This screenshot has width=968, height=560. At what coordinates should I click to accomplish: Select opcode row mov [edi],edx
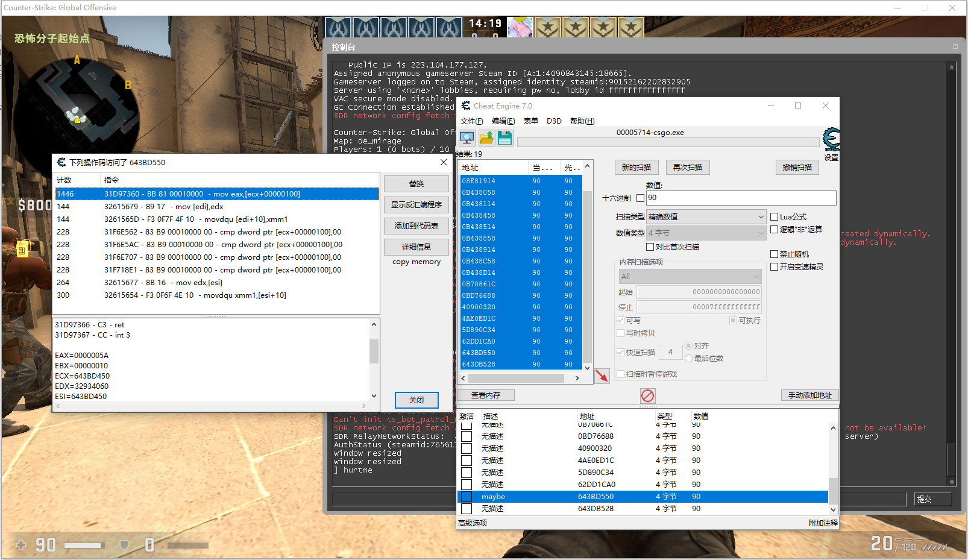217,206
